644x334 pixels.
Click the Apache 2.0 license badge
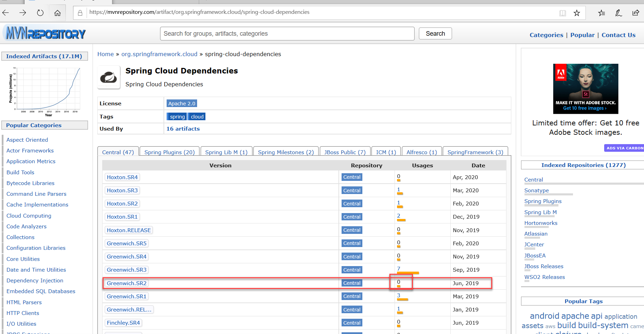click(182, 104)
